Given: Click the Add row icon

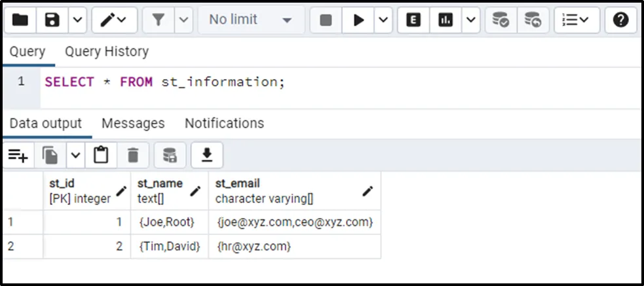Looking at the screenshot, I should click(18, 155).
